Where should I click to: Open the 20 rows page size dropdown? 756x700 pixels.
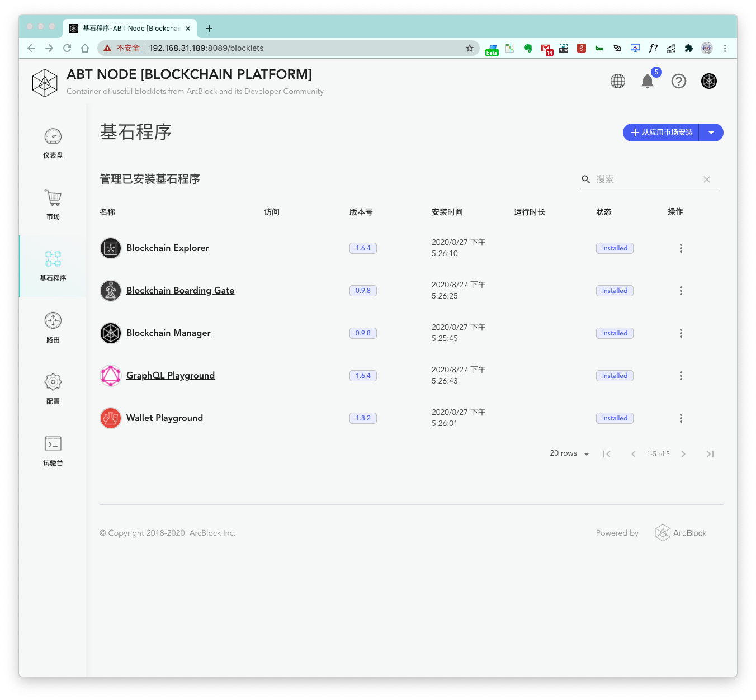[569, 453]
